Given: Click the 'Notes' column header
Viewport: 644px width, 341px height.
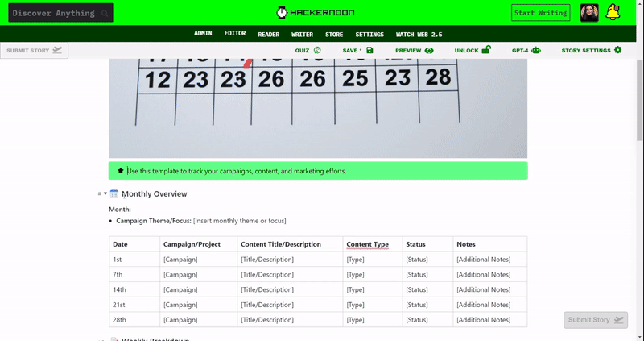Looking at the screenshot, I should pyautogui.click(x=490, y=244).
